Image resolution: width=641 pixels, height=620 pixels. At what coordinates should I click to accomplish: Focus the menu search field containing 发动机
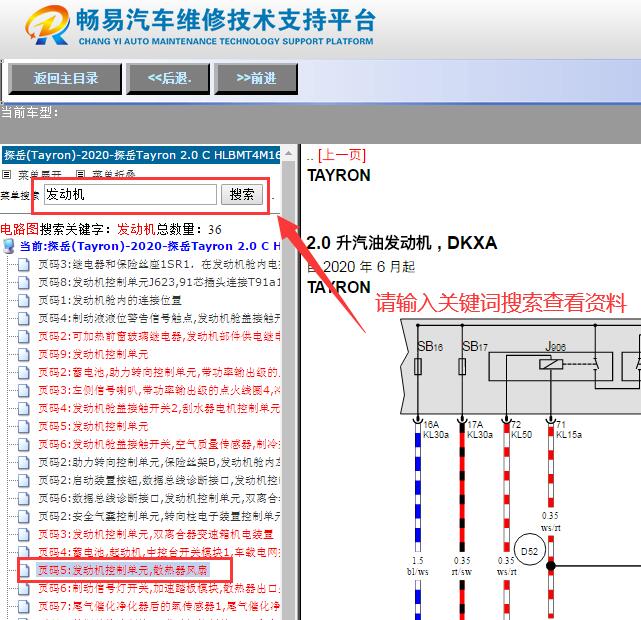tap(130, 195)
